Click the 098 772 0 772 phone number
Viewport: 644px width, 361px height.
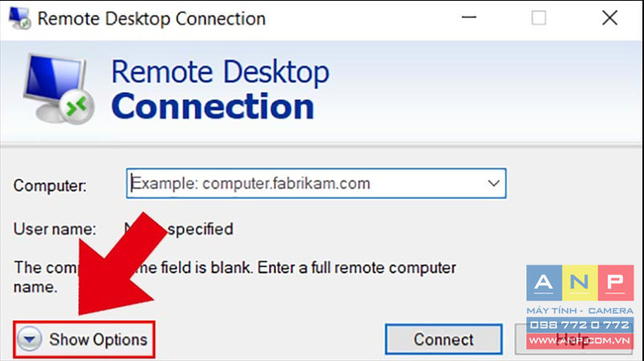[x=580, y=325]
